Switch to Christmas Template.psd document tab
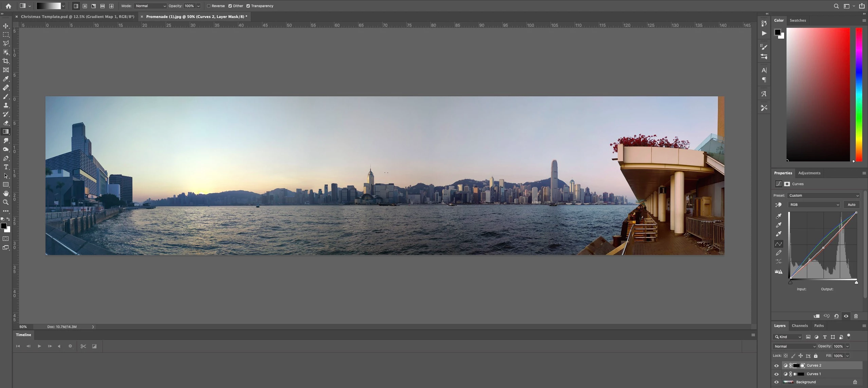Image resolution: width=868 pixels, height=388 pixels. (x=77, y=16)
